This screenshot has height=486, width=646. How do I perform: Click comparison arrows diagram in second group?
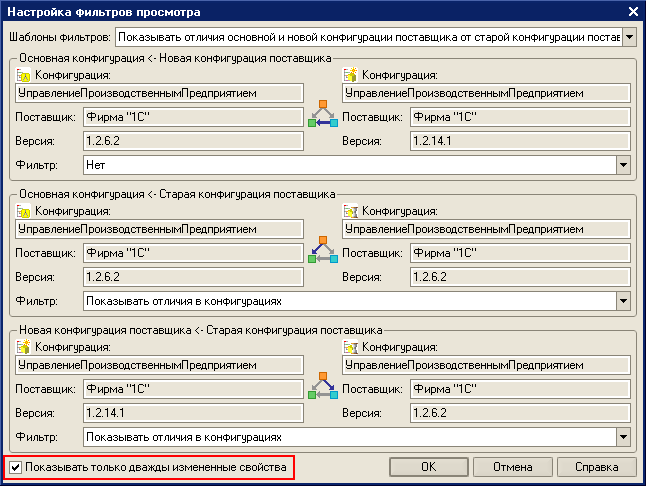(323, 250)
